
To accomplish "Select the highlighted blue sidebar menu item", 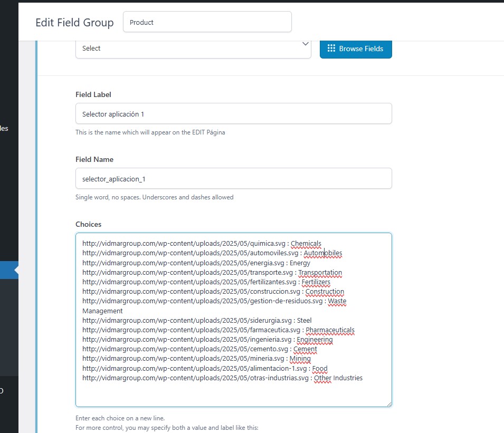I will [9, 270].
